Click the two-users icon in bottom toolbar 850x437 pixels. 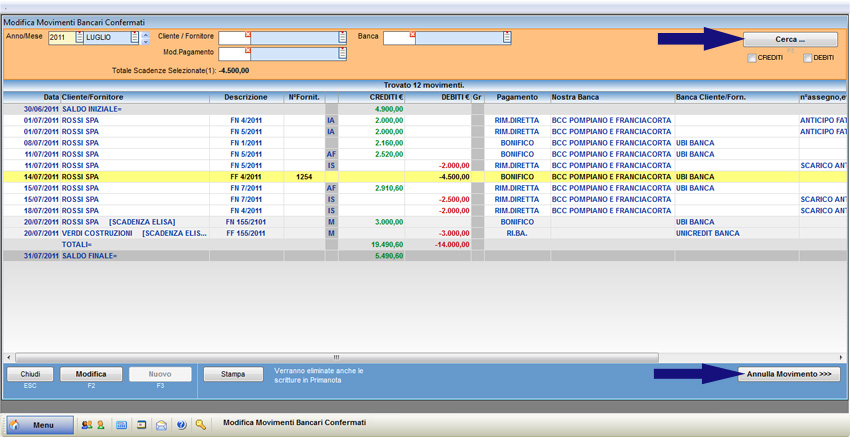pos(87,425)
